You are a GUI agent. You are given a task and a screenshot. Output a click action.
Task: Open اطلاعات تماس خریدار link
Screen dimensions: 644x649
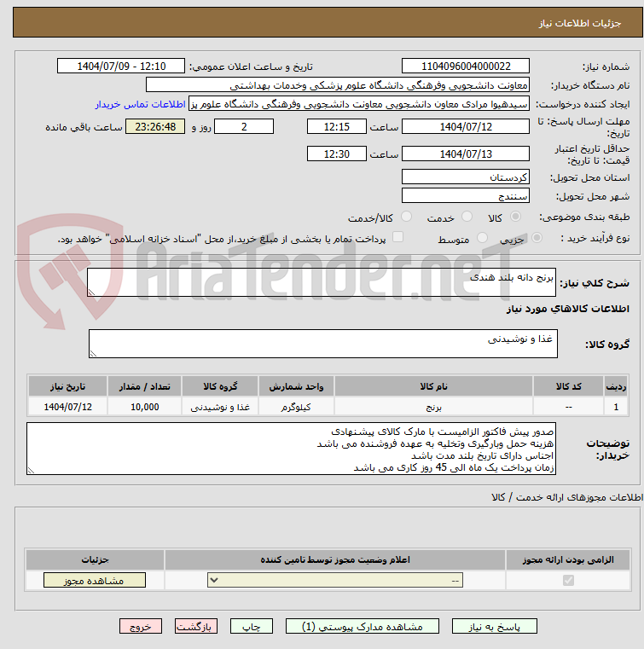[140, 104]
